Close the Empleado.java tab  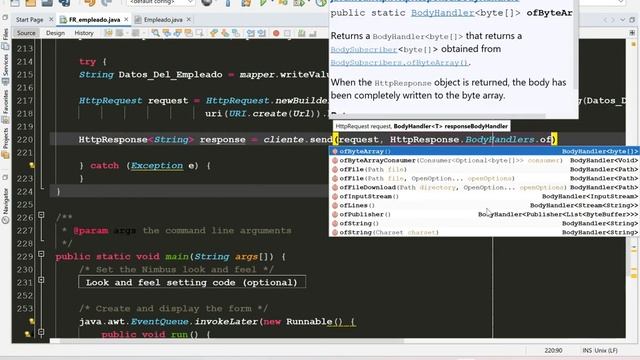click(189, 19)
